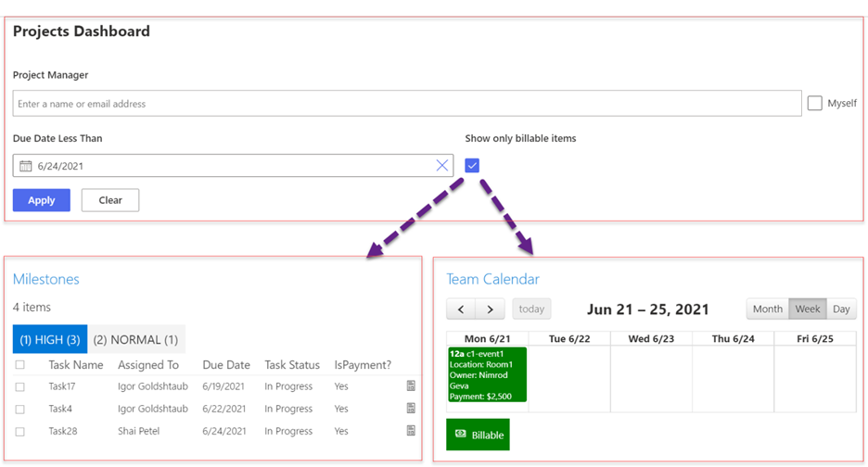Open the details icon for Task4 row
This screenshot has height=467, width=868.
click(x=411, y=409)
